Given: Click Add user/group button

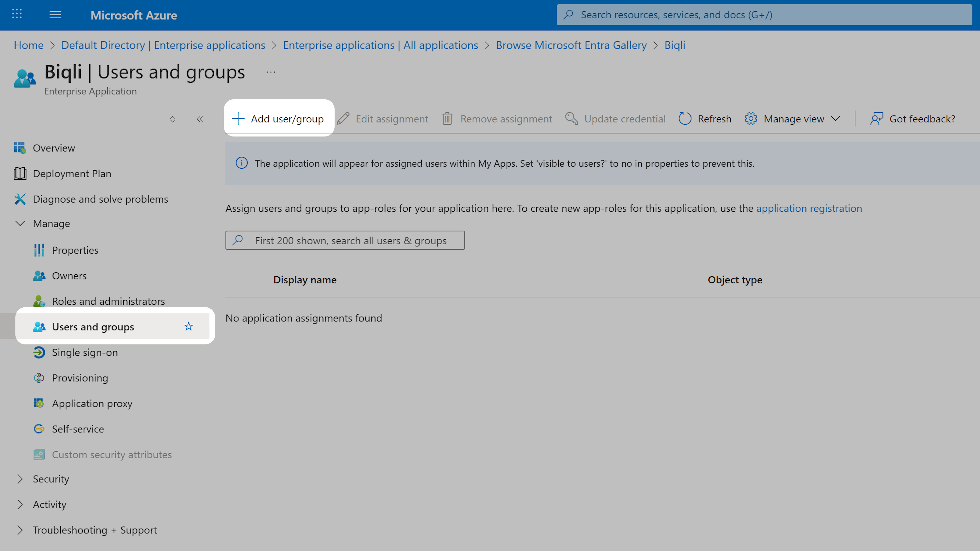Looking at the screenshot, I should [x=278, y=119].
